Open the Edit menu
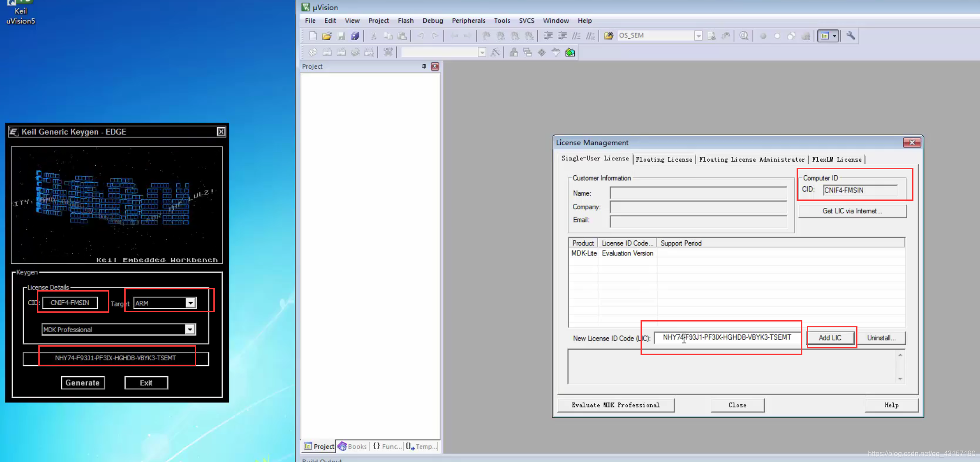Screen dimensions: 980x462 pyautogui.click(x=330, y=21)
